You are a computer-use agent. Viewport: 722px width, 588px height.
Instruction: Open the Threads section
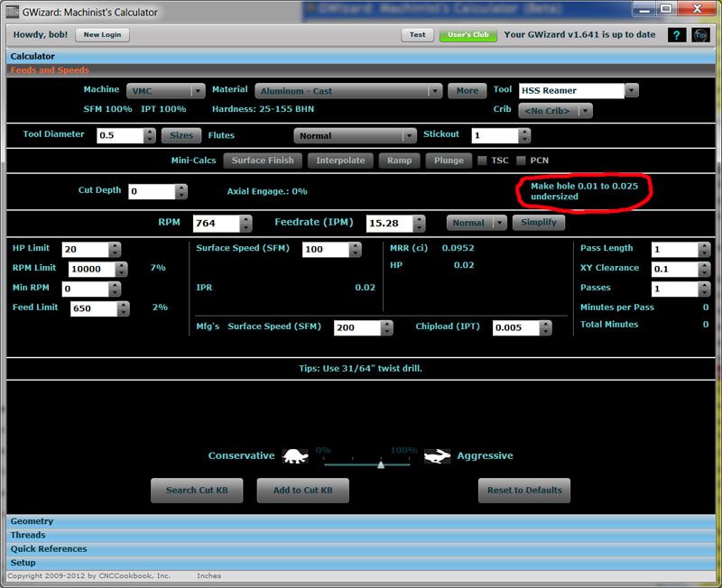tap(28, 535)
